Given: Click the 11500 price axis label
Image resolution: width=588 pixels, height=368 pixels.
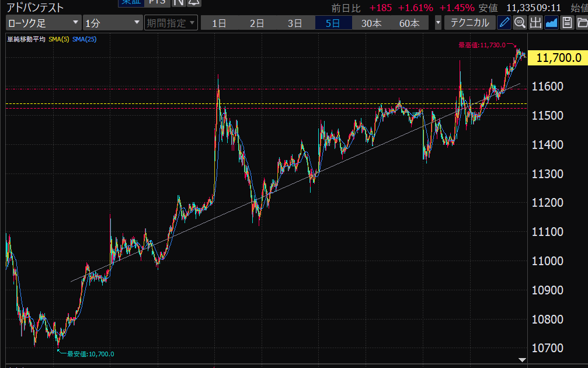Looking at the screenshot, I should point(548,116).
